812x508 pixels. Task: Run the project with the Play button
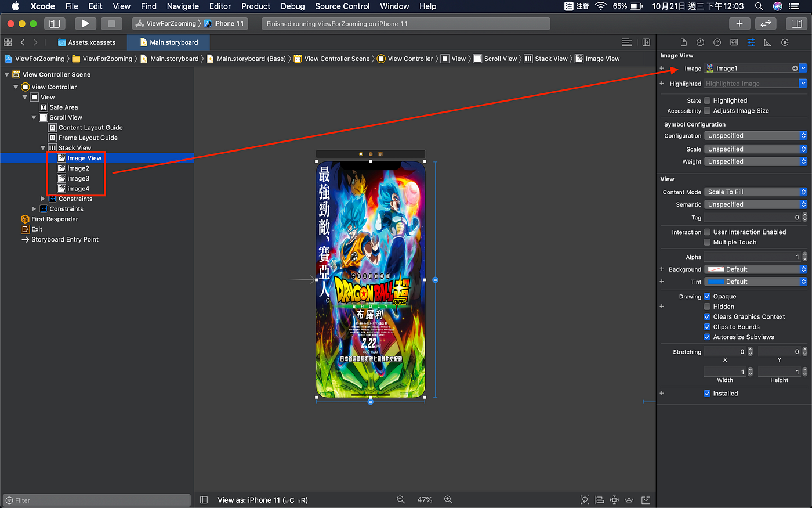tap(85, 23)
